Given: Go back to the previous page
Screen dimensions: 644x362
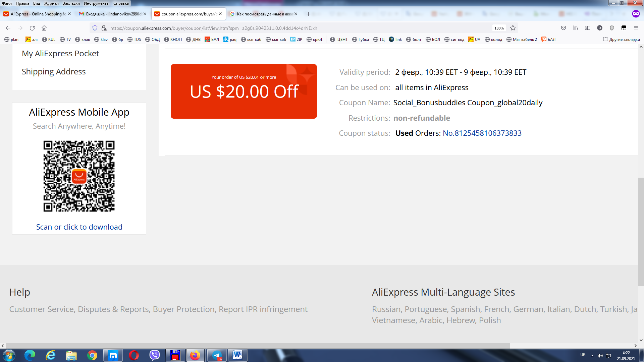Looking at the screenshot, I should 8,28.
